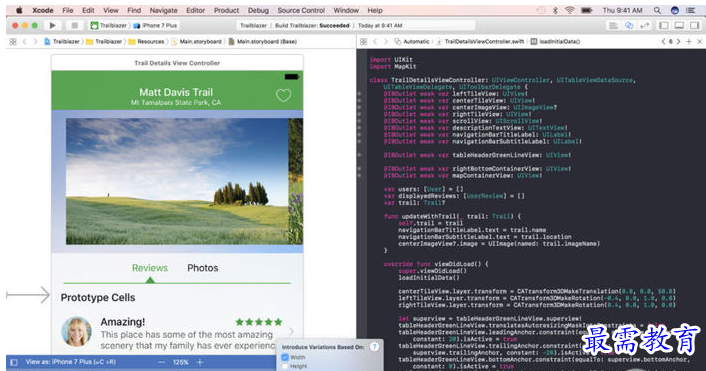Tap the heart favorite icon
Screen dimensions: 706x371
click(283, 95)
